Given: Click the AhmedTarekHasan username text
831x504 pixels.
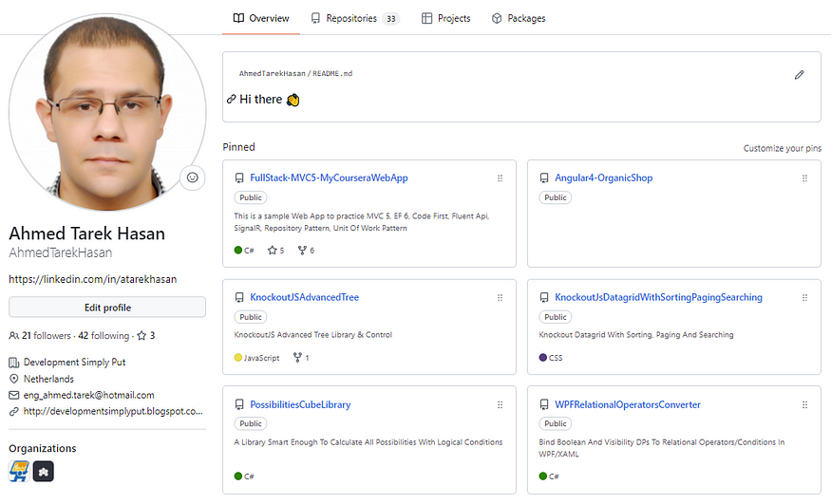Looking at the screenshot, I should (x=61, y=252).
